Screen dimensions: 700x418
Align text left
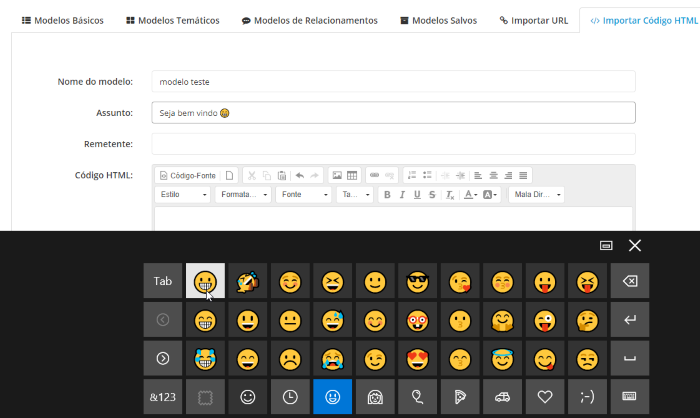coord(478,176)
